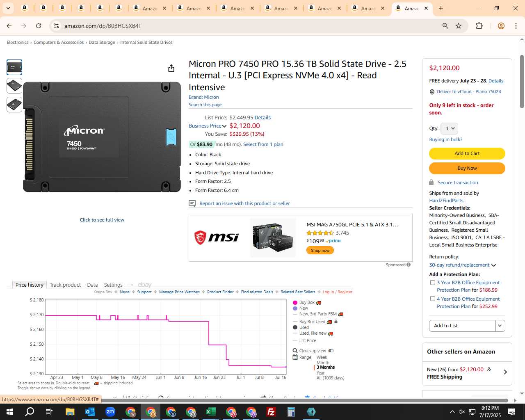Open the Extensions puzzle icon

(x=479, y=26)
